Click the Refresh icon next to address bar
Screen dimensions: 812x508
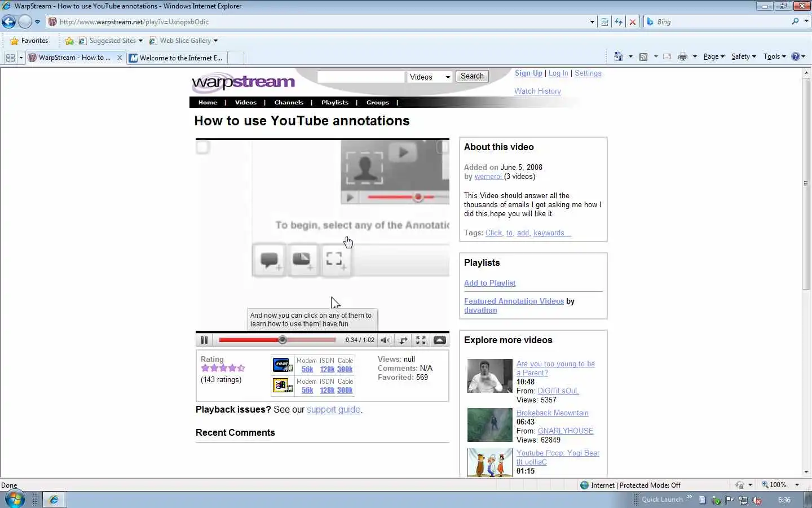(619, 22)
